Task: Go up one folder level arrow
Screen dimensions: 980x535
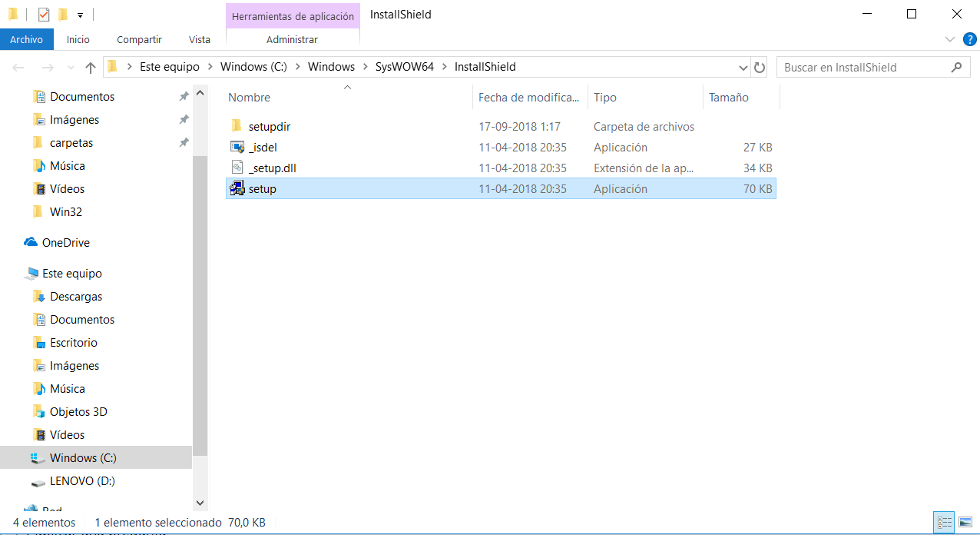Action: point(91,68)
